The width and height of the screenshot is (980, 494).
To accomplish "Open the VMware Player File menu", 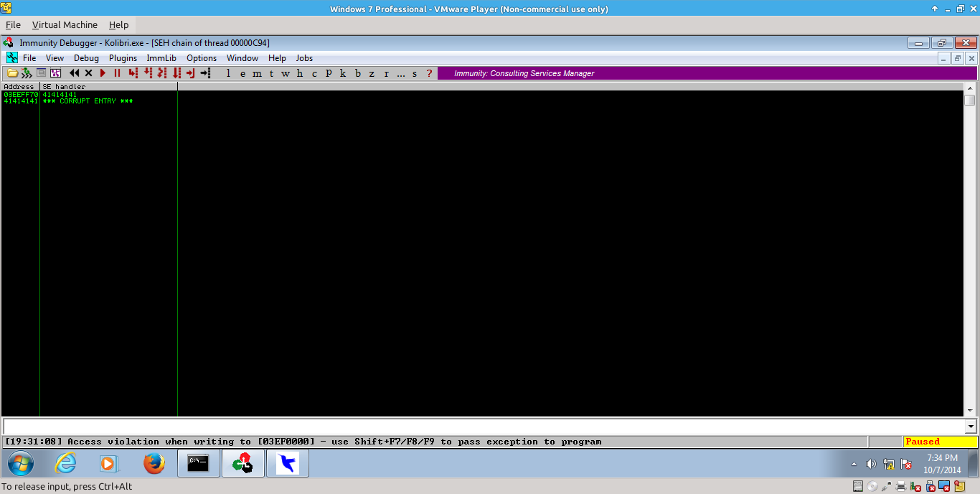I will point(13,24).
